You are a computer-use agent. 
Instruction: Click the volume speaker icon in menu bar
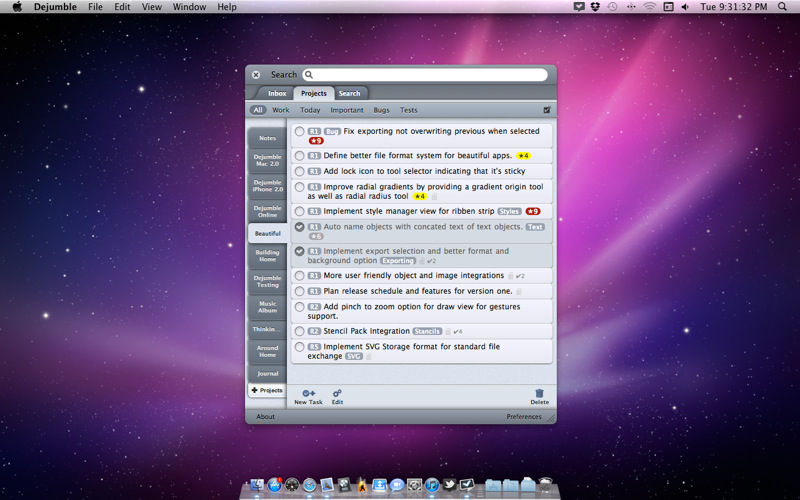tap(685, 7)
